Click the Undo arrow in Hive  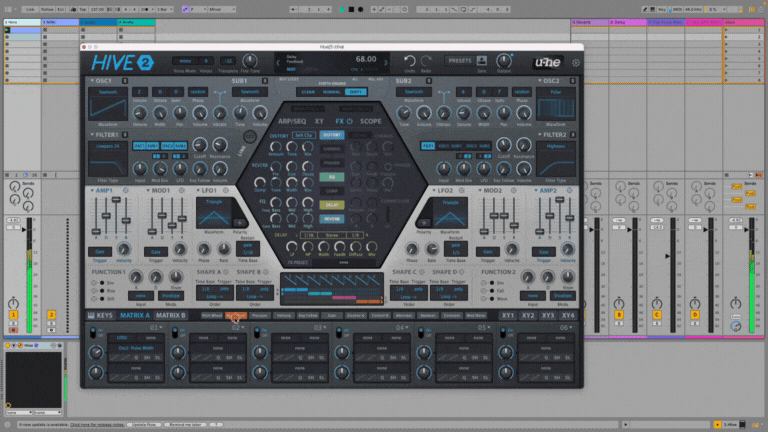pos(409,60)
